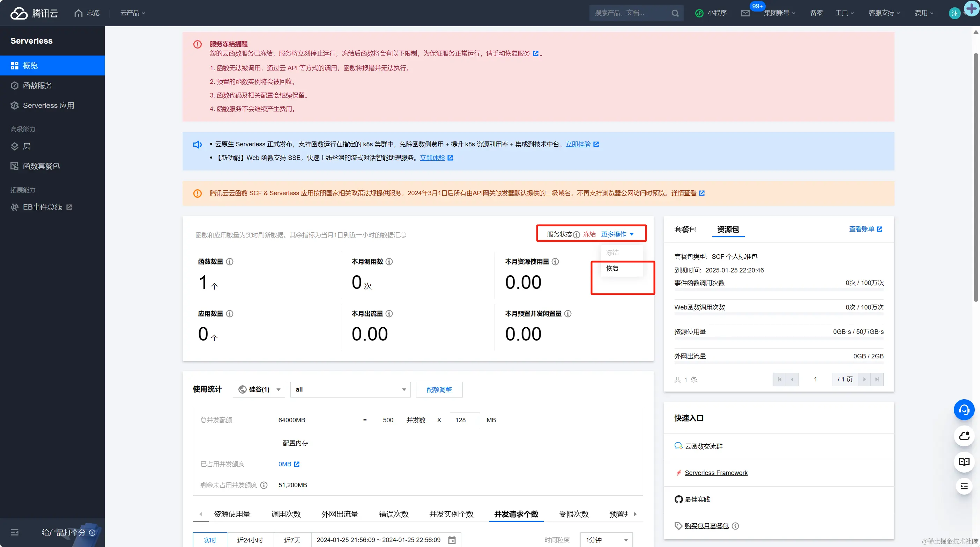Screen dimensions: 980x547
Task: Click the 128 MB memory input field
Action: [x=465, y=420]
